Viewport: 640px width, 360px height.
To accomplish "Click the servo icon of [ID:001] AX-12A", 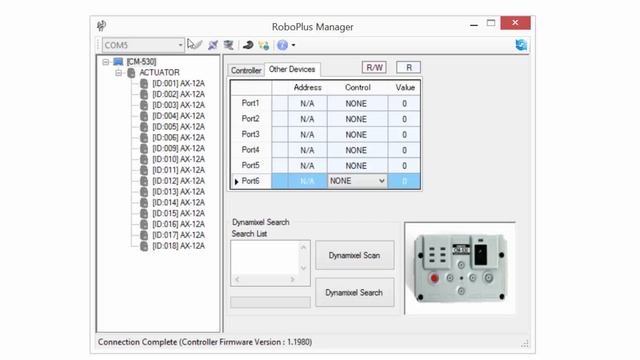I will pos(144,84).
